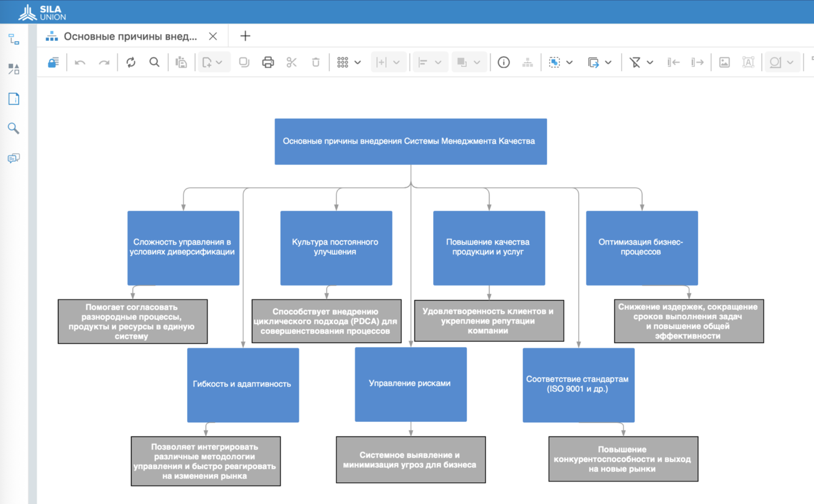This screenshot has width=814, height=504.
Task: Expand the alignment dropdown arrow
Action: tap(438, 63)
